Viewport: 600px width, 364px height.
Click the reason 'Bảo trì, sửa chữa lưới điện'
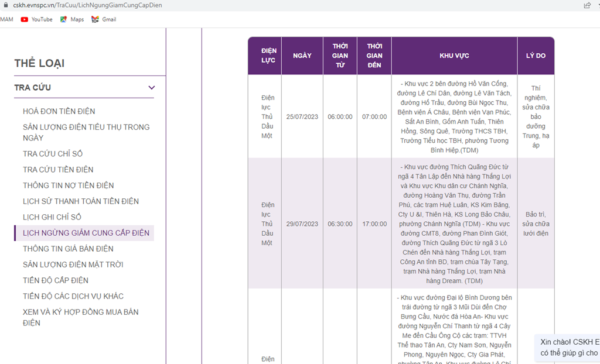point(536,224)
